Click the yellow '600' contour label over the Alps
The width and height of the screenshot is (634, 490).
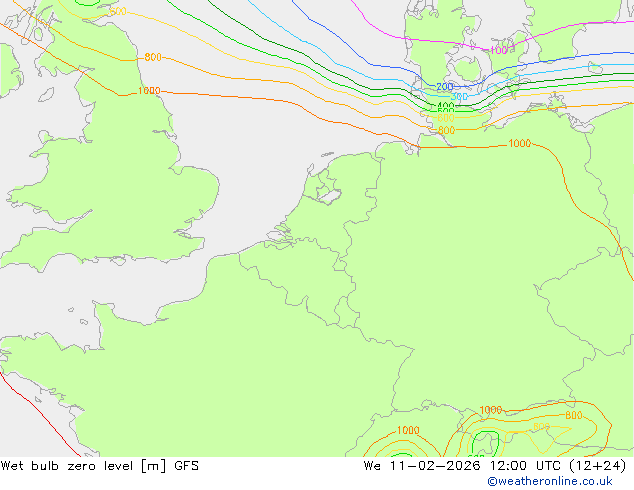[541, 427]
